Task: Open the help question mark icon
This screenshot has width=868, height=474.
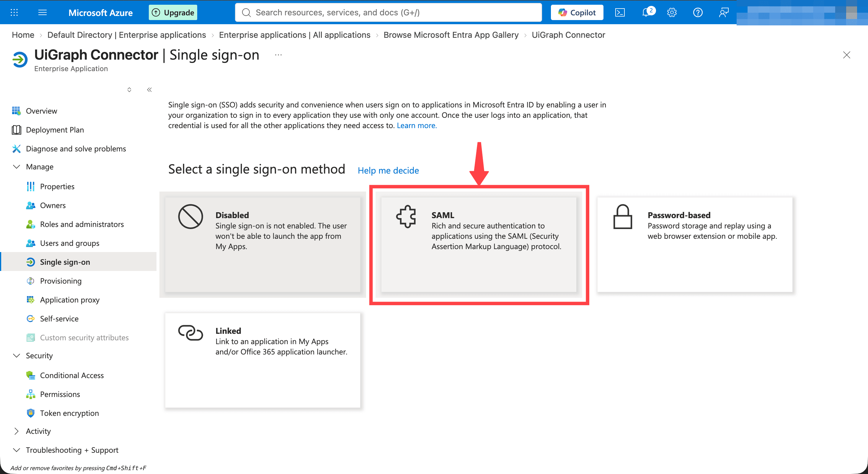Action: click(x=698, y=12)
